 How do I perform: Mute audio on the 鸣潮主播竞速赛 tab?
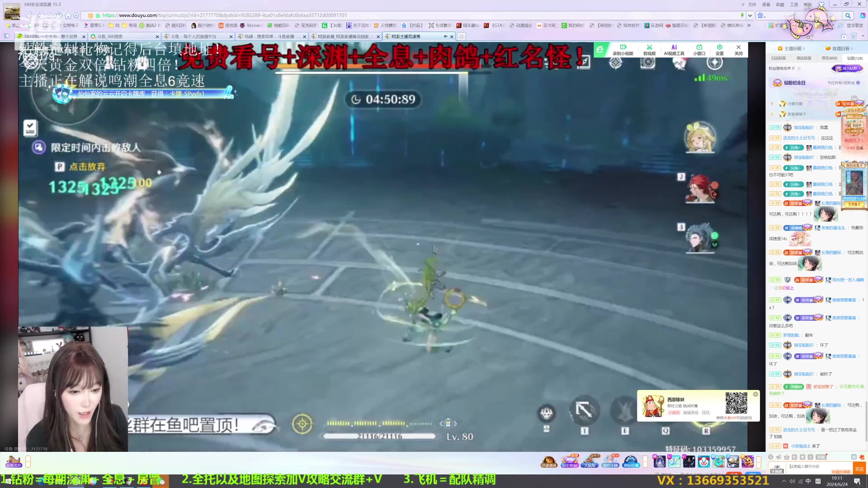[x=445, y=37]
